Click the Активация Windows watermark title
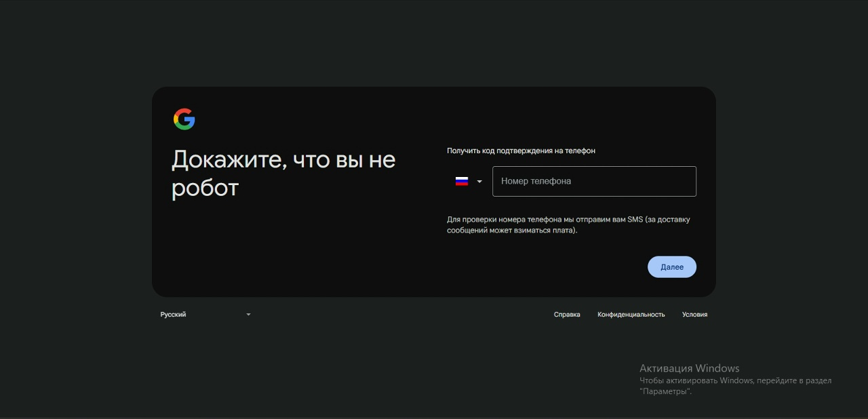This screenshot has width=868, height=419. pyautogui.click(x=689, y=368)
